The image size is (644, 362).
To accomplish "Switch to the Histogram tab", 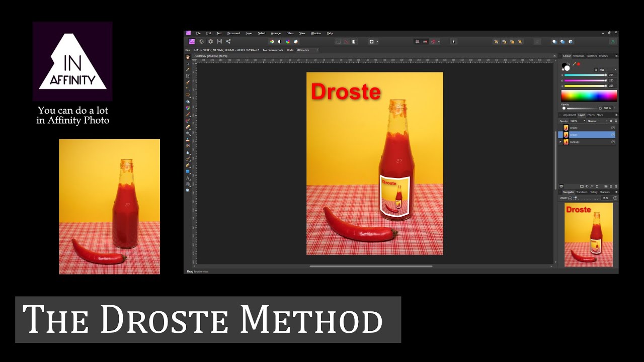I will [x=579, y=56].
